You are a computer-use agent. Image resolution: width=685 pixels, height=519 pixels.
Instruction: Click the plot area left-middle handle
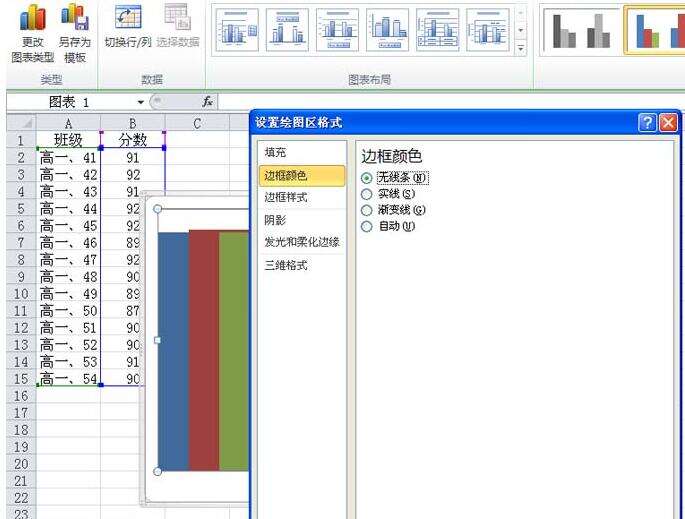[x=158, y=340]
